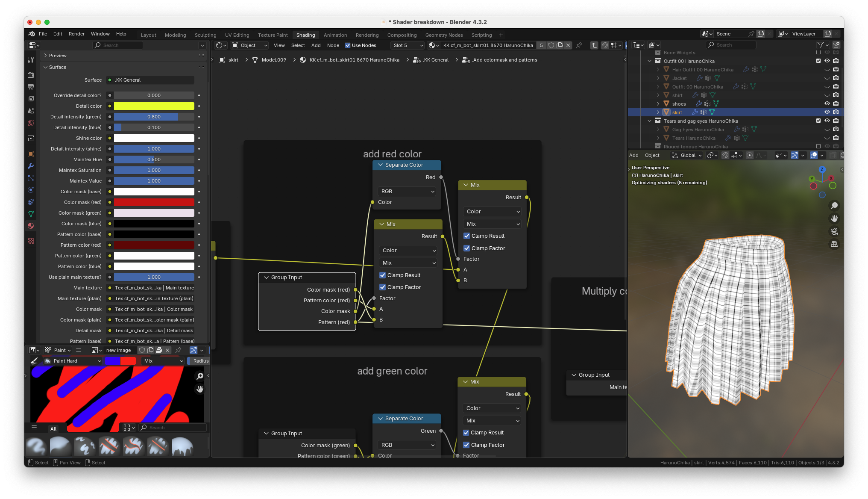868x499 pixels.
Task: Uncheck Clamp Result in top Mix node
Action: click(466, 236)
